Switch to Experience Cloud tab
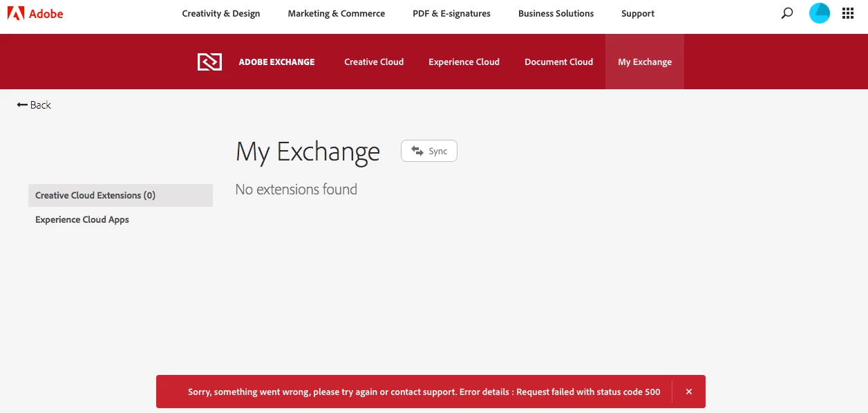The image size is (868, 413). point(464,62)
